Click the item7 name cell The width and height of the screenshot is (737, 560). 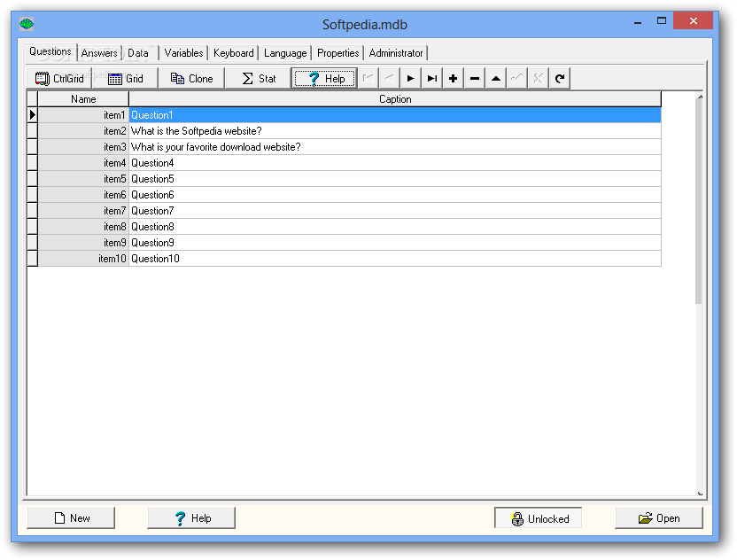coord(83,211)
